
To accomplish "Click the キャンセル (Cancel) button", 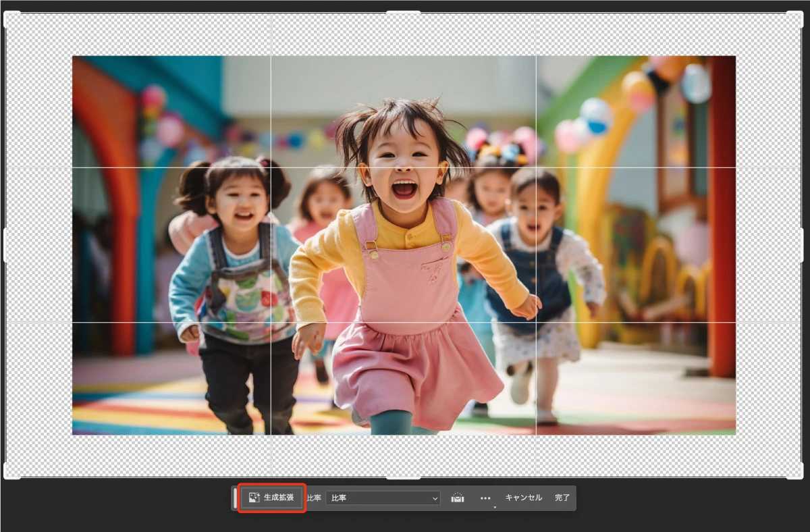I will click(523, 498).
